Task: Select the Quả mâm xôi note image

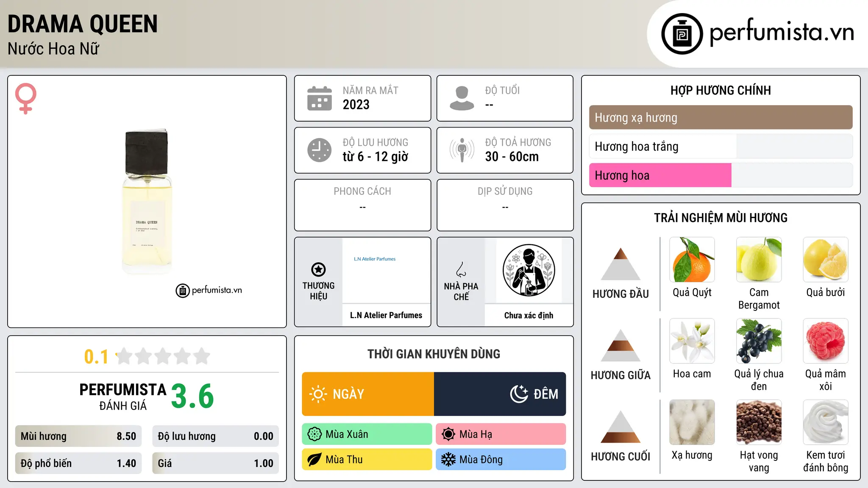Action: 826,341
